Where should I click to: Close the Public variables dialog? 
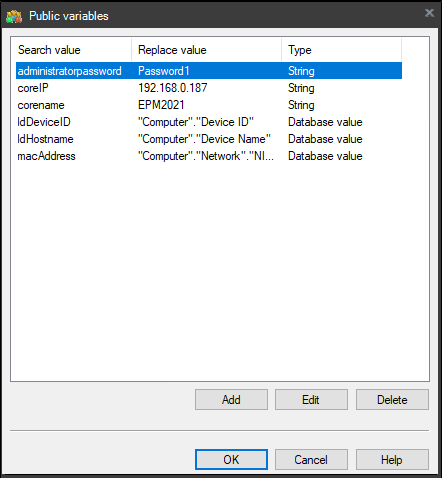429,13
